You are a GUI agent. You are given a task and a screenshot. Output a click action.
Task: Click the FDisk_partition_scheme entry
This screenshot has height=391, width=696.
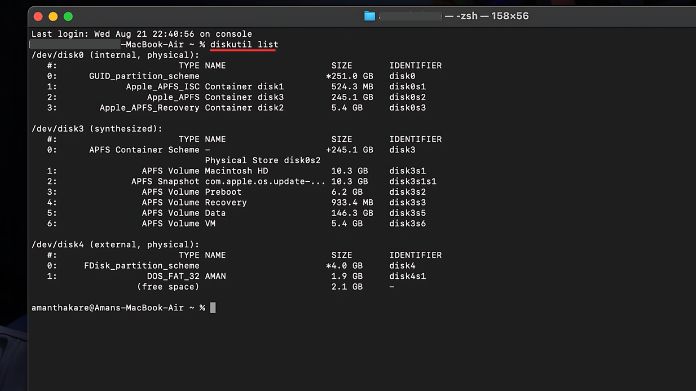[142, 266]
